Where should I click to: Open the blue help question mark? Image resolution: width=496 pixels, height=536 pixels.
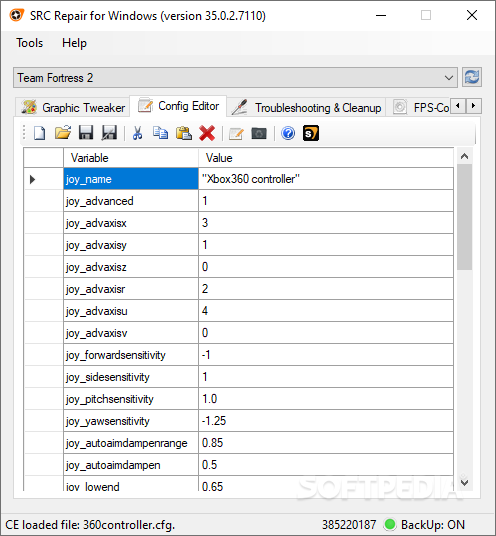click(288, 133)
